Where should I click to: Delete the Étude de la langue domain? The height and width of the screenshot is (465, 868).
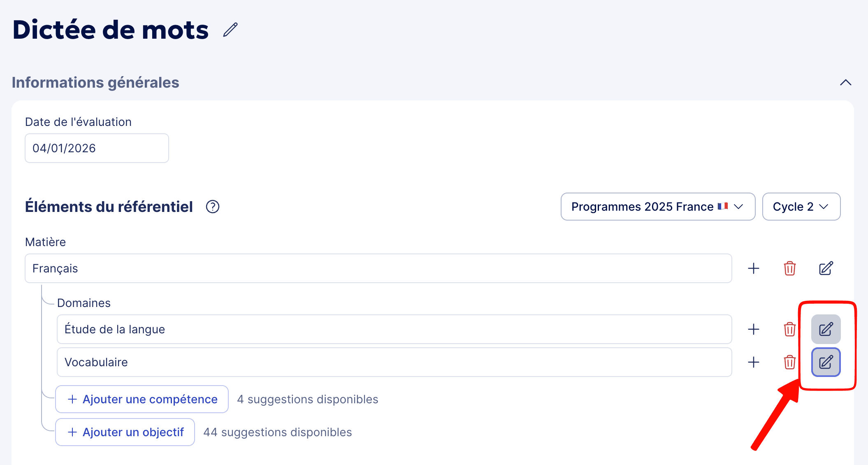point(789,329)
